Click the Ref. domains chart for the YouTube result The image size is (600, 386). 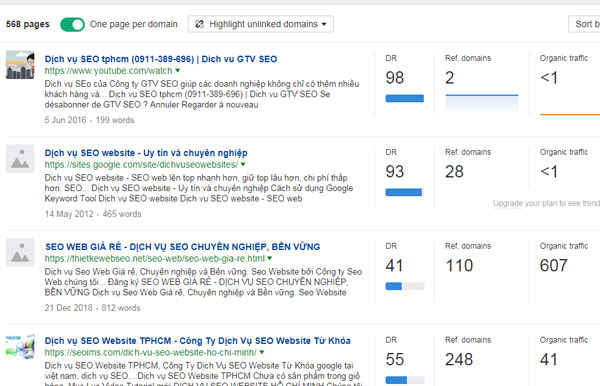click(x=482, y=103)
